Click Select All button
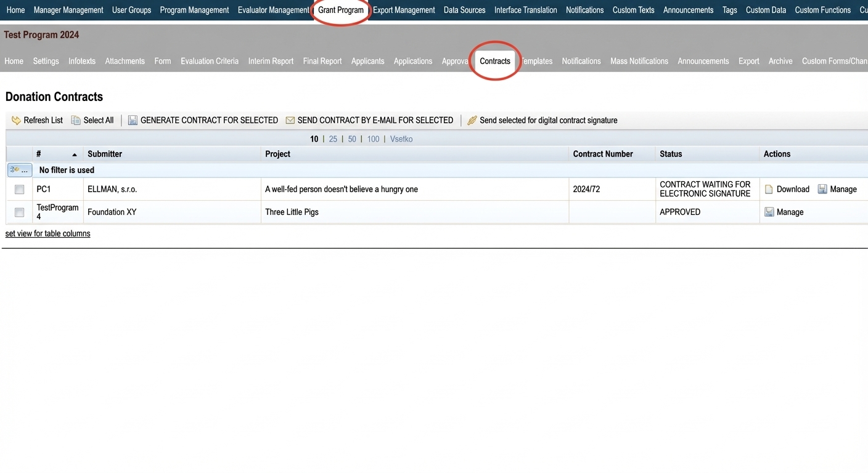 pos(92,120)
